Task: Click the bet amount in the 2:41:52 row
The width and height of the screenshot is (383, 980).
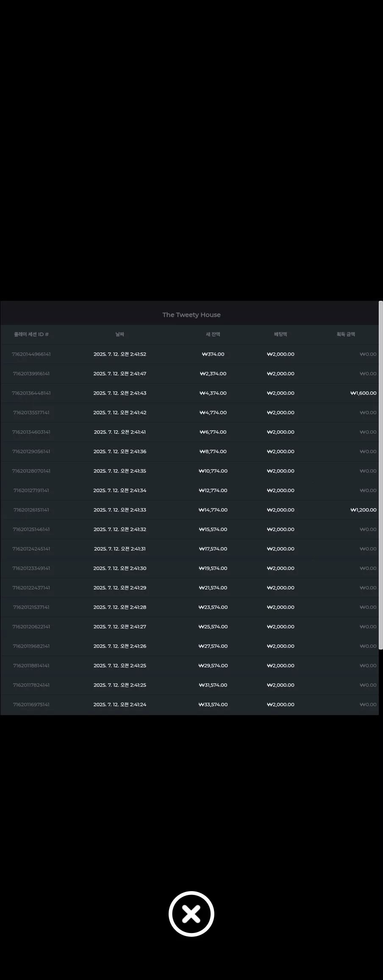Action: (280, 354)
